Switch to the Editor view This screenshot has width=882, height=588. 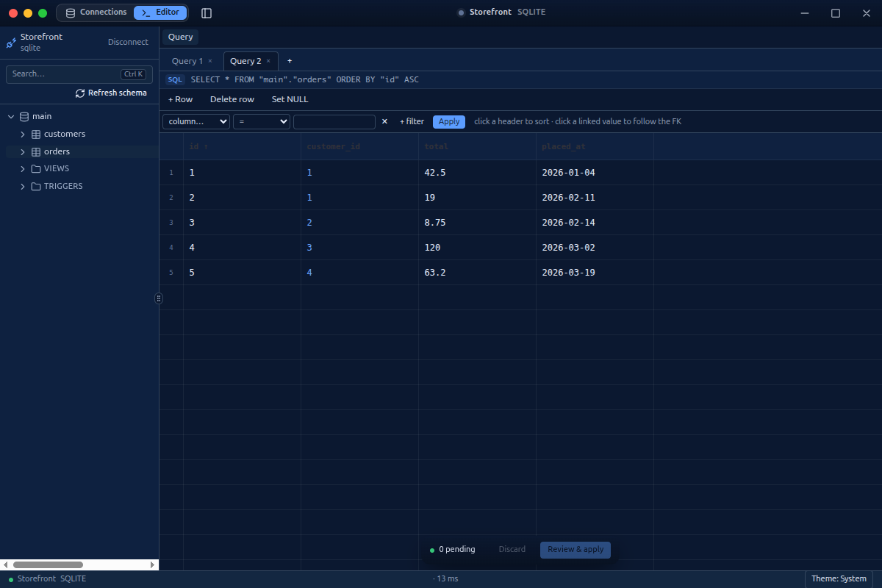point(160,12)
